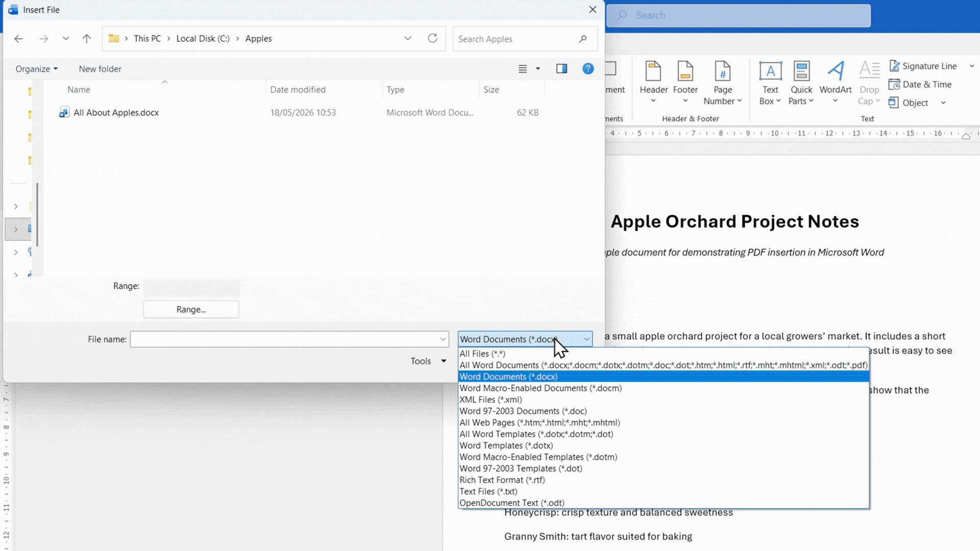The height and width of the screenshot is (551, 980).
Task: Toggle the preview pane
Action: [562, 69]
